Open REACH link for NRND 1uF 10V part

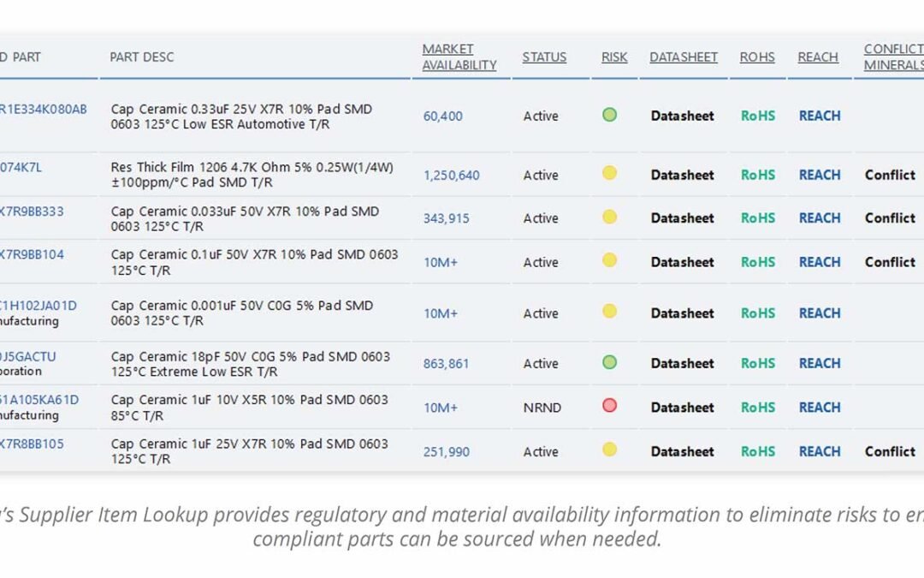(820, 408)
